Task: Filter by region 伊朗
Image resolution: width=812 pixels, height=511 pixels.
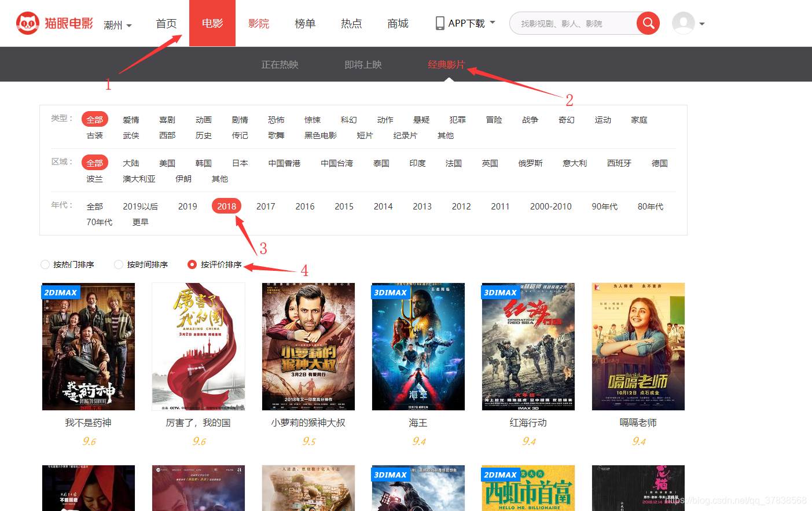Action: 183,179
